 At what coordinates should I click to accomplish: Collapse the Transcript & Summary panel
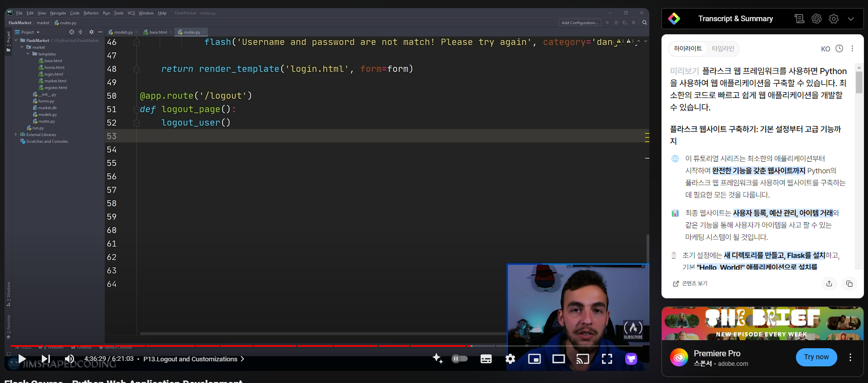point(851,19)
